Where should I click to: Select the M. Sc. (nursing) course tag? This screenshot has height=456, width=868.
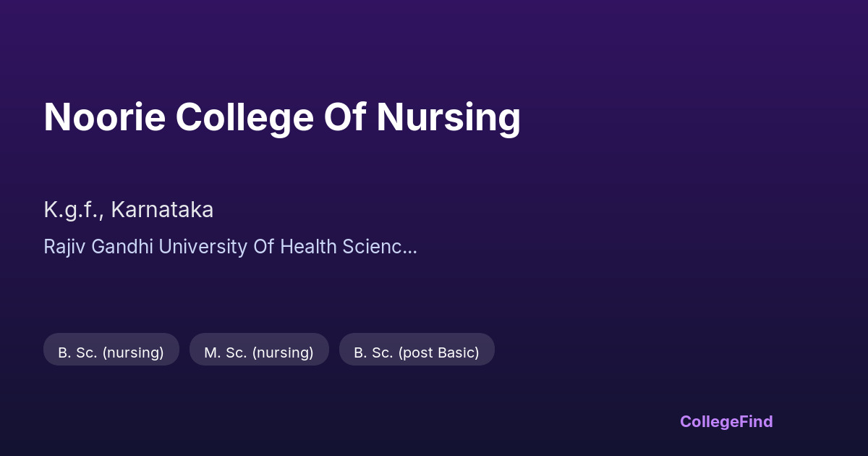coord(259,352)
